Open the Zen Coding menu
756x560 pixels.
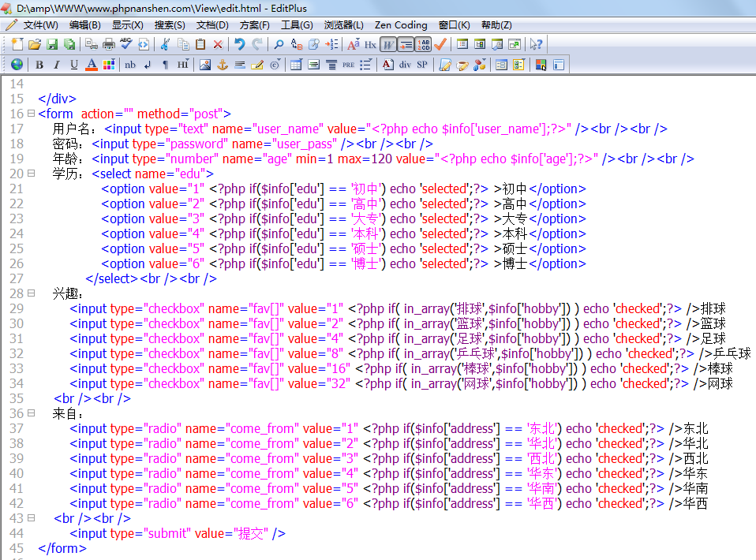click(x=401, y=25)
